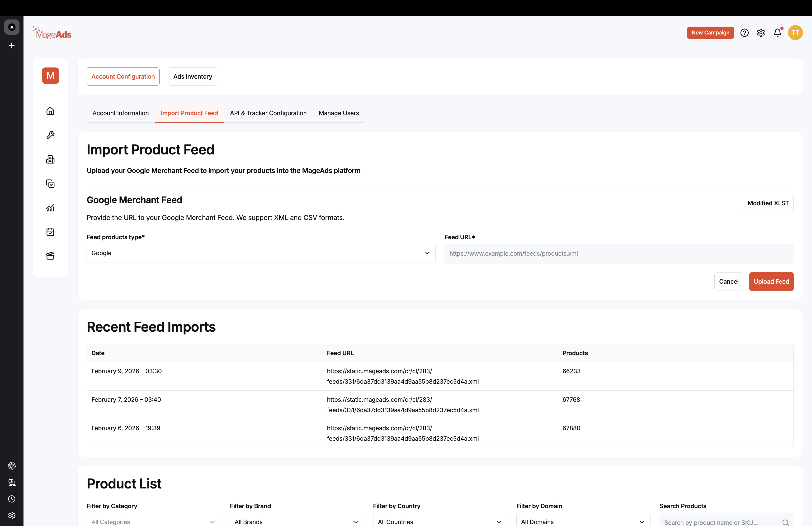The height and width of the screenshot is (526, 812).
Task: Open API & Tracker Configuration tab
Action: pyautogui.click(x=268, y=113)
